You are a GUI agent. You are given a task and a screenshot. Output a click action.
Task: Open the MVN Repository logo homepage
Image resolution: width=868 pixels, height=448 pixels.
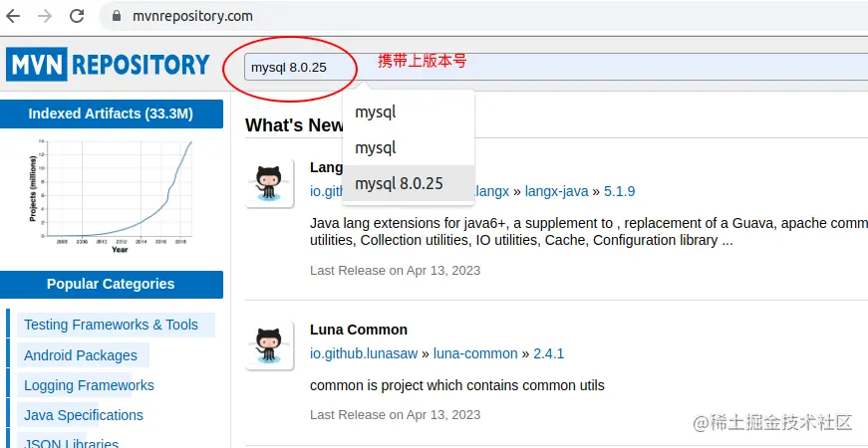(x=108, y=64)
